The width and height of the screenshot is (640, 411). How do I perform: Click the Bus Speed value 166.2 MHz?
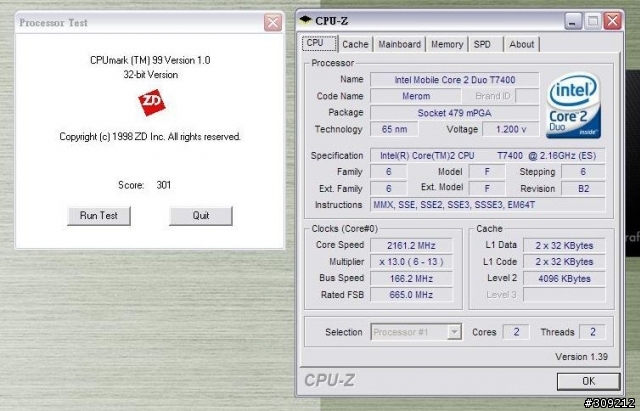click(x=411, y=278)
